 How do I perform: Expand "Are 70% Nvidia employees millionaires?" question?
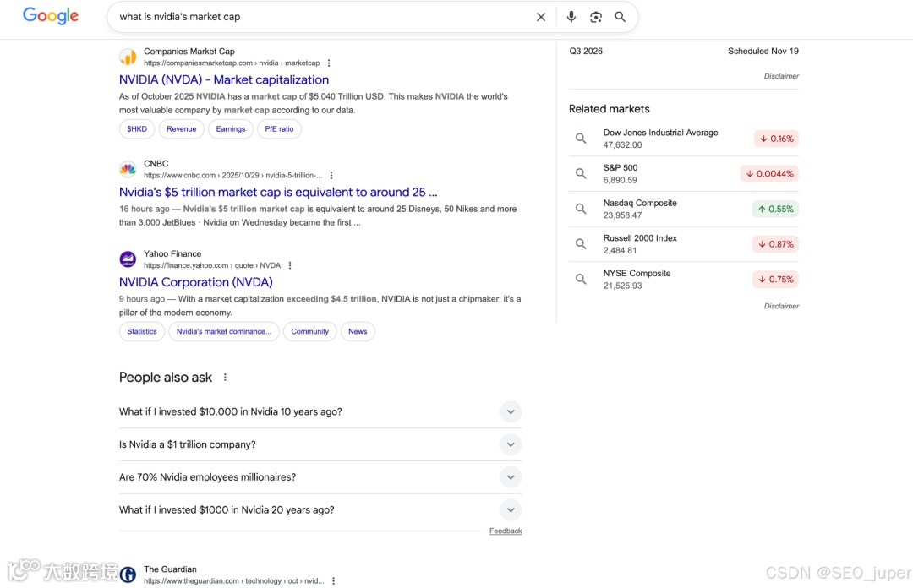point(510,477)
